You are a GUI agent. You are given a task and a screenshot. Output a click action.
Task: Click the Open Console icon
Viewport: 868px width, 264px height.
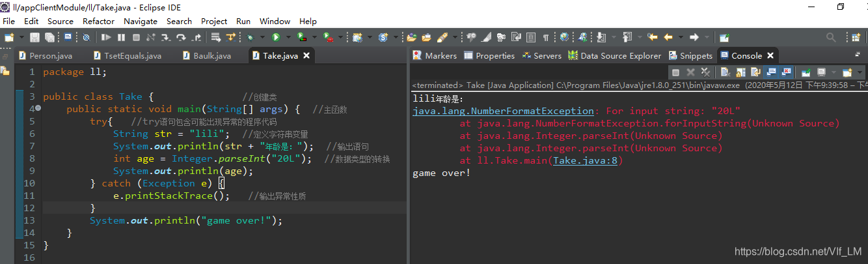pos(847,72)
